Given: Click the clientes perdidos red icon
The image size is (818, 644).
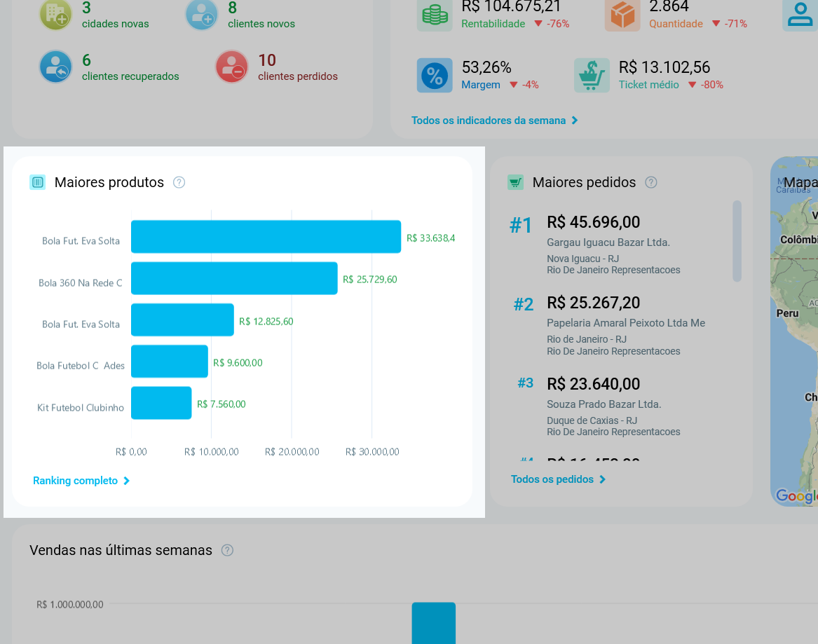Looking at the screenshot, I should (231, 67).
